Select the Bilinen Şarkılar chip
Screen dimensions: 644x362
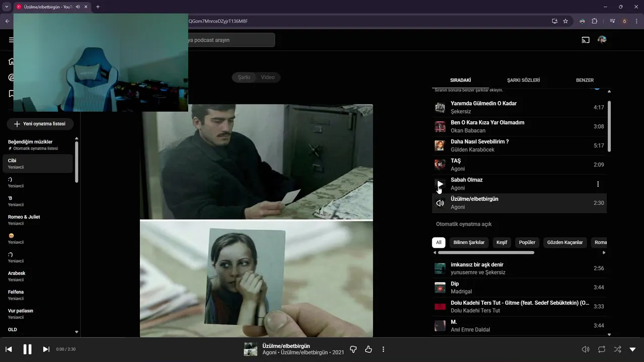pyautogui.click(x=469, y=242)
